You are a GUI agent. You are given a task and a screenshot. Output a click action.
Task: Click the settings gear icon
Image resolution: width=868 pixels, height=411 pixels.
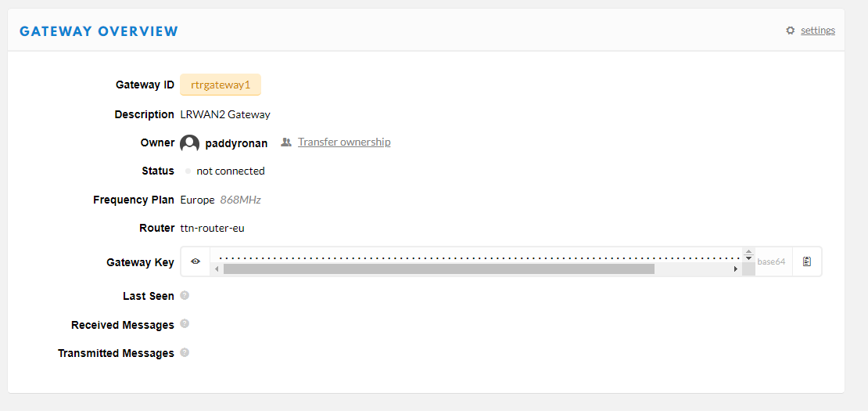pos(791,31)
